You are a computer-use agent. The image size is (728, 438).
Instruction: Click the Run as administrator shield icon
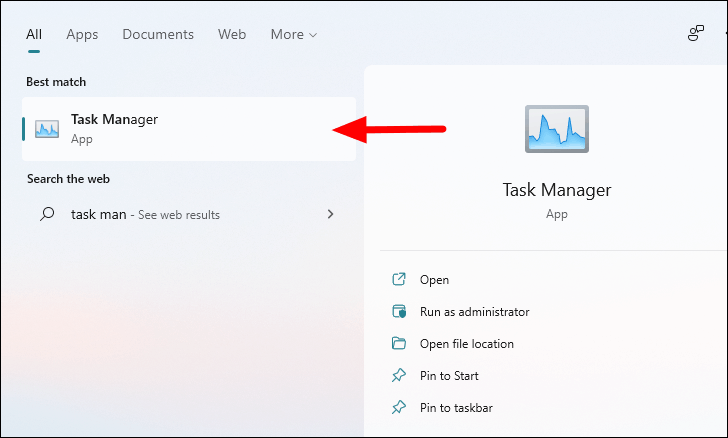[x=399, y=311]
